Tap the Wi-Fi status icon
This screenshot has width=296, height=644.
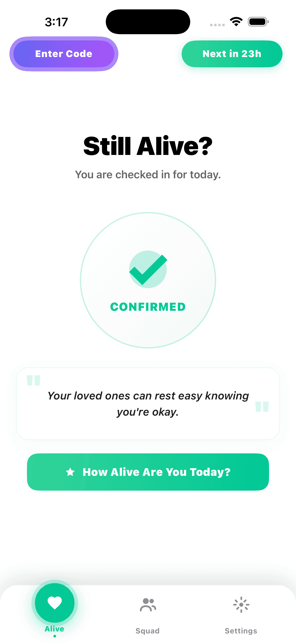[236, 22]
